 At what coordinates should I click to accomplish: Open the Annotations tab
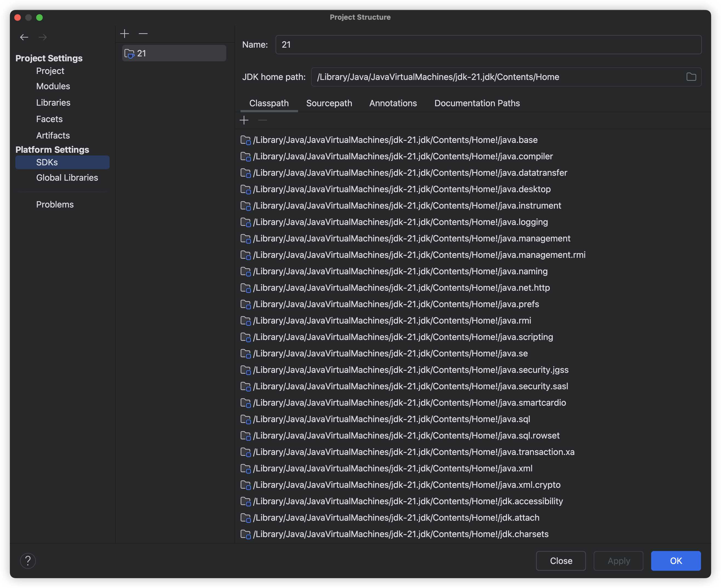point(393,103)
